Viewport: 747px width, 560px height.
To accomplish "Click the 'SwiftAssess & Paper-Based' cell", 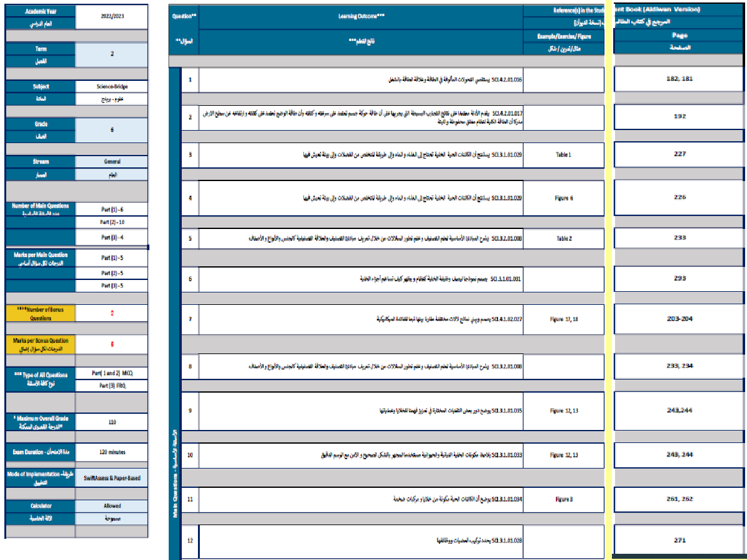I will 112,478.
